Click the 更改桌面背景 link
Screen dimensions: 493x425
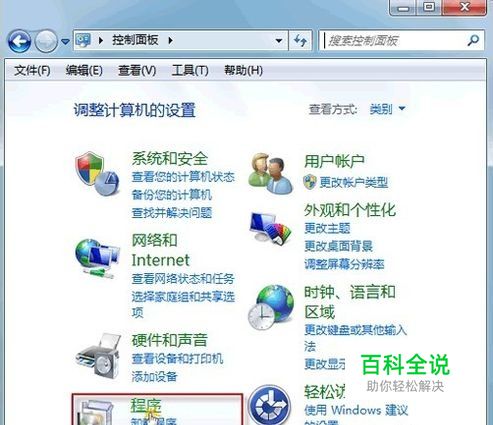[338, 246]
